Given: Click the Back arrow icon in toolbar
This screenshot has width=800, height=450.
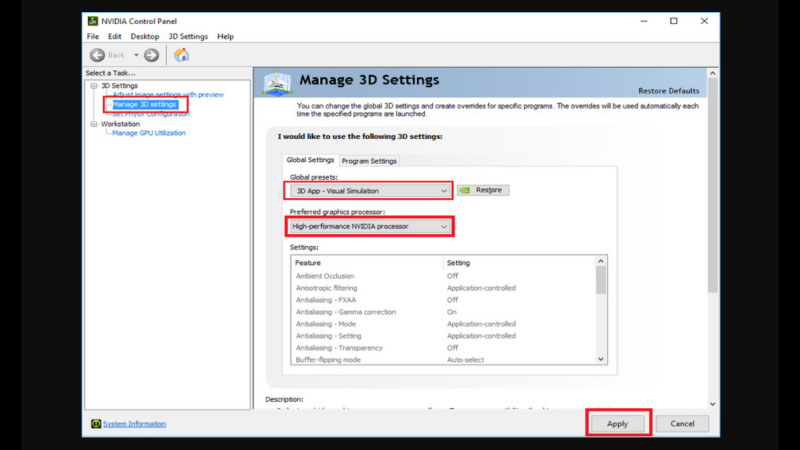Looking at the screenshot, I should coord(98,55).
